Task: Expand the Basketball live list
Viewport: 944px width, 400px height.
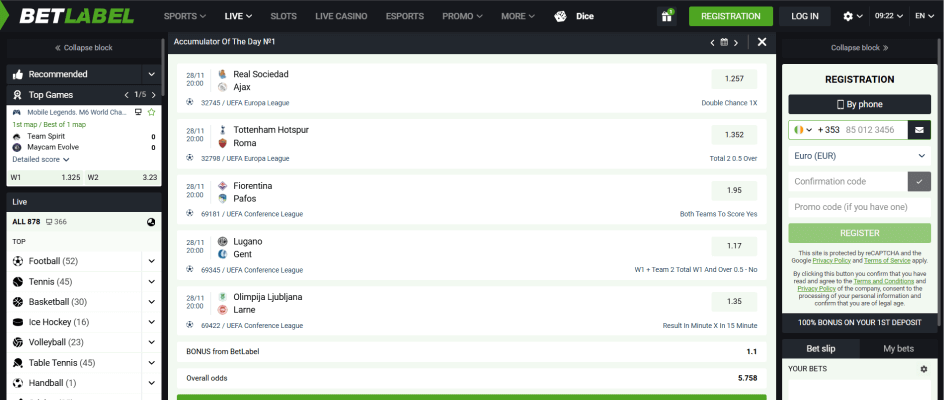Action: click(151, 302)
